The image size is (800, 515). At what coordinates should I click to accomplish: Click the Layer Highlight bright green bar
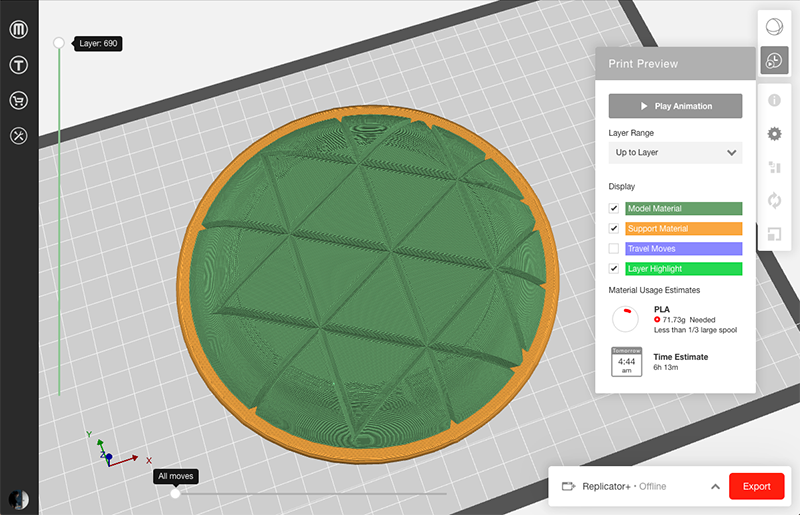click(x=683, y=268)
